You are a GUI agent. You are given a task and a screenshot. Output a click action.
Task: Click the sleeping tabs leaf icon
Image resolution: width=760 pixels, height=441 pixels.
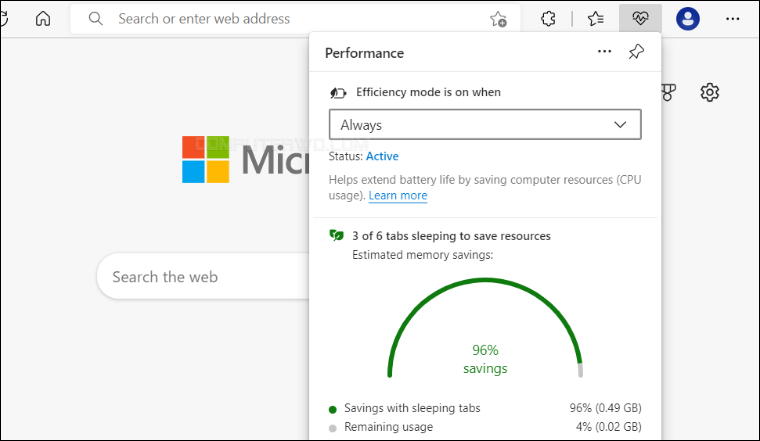[337, 236]
